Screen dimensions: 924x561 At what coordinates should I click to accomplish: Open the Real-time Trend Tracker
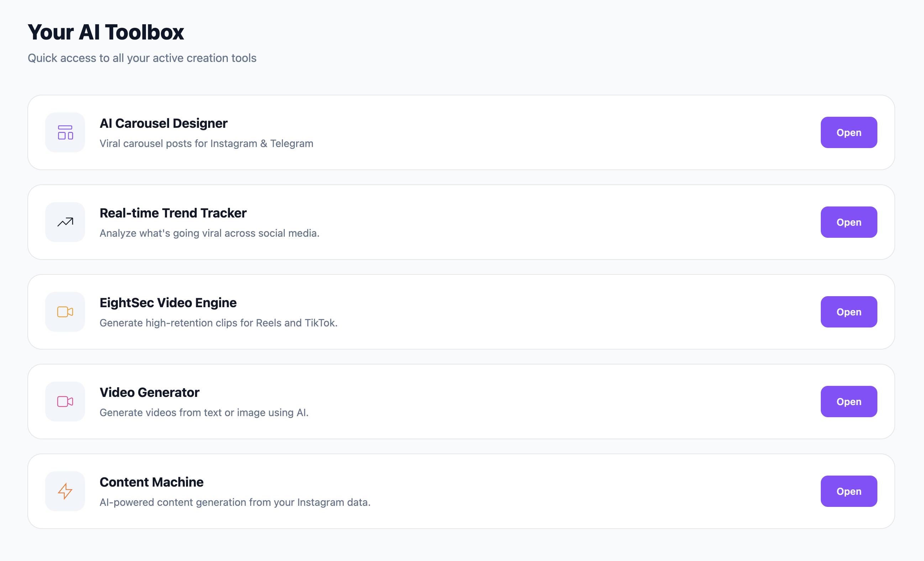click(849, 222)
